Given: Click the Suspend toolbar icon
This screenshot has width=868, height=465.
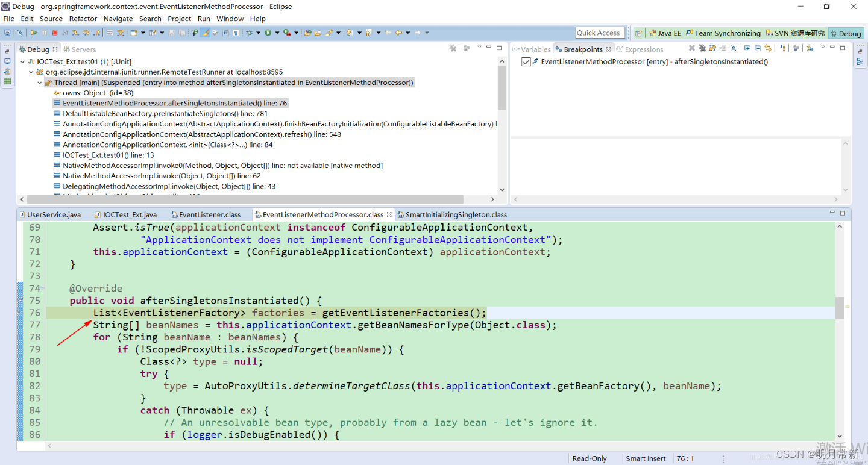Looking at the screenshot, I should tap(44, 33).
